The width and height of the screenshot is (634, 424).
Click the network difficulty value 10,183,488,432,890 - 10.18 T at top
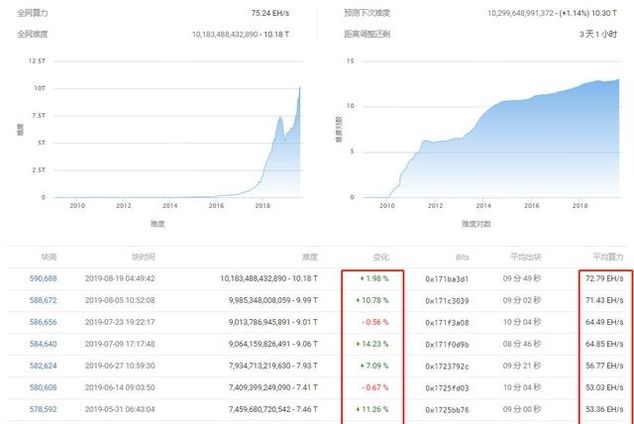tap(240, 34)
